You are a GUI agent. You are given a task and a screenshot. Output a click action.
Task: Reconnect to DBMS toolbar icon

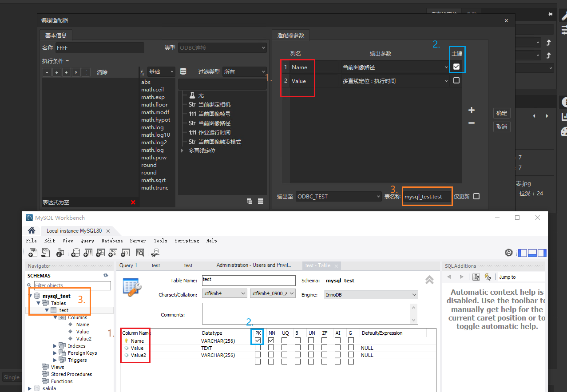[x=155, y=253]
